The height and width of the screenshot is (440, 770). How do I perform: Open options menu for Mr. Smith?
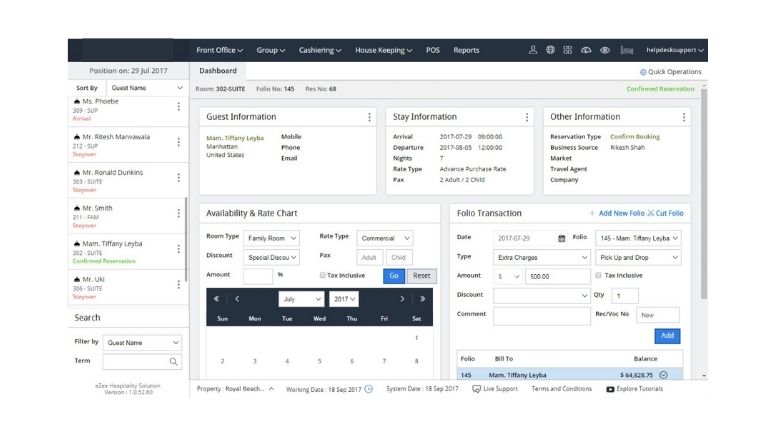(x=179, y=213)
